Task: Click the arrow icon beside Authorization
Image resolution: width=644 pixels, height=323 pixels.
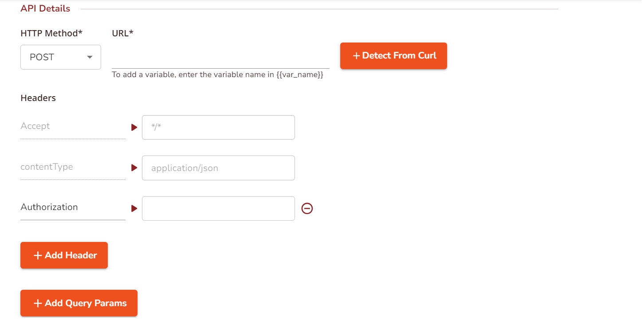Action: (134, 208)
